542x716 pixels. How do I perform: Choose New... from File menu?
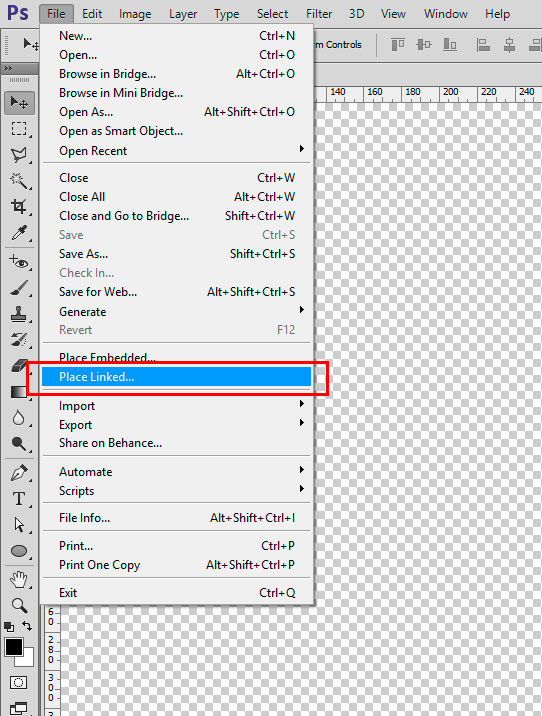click(176, 36)
